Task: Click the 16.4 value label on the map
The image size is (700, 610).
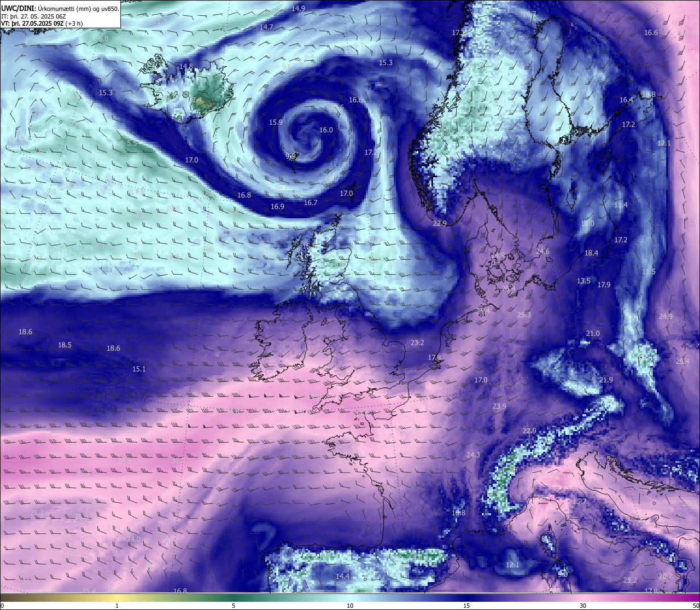Action: tap(626, 100)
